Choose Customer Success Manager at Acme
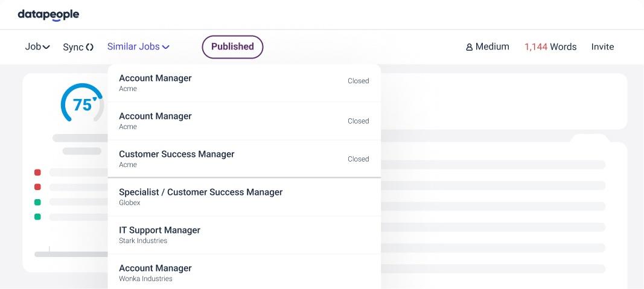This screenshot has width=644, height=289. pyautogui.click(x=244, y=159)
